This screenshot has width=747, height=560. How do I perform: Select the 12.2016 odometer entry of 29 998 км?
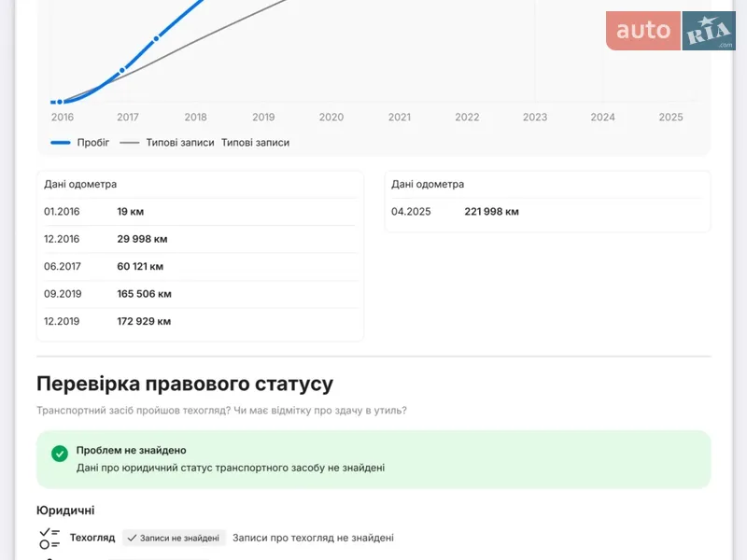[200, 239]
